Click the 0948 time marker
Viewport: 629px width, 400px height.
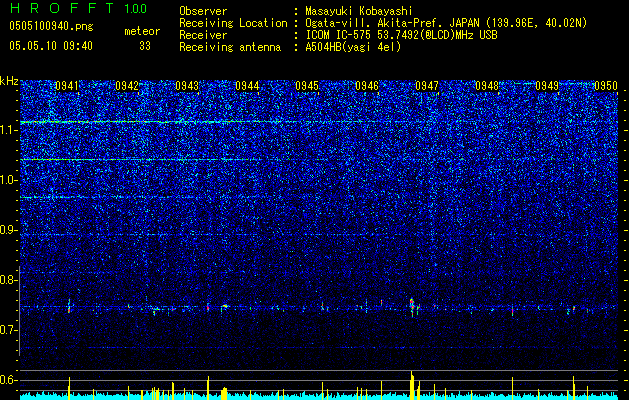487,86
